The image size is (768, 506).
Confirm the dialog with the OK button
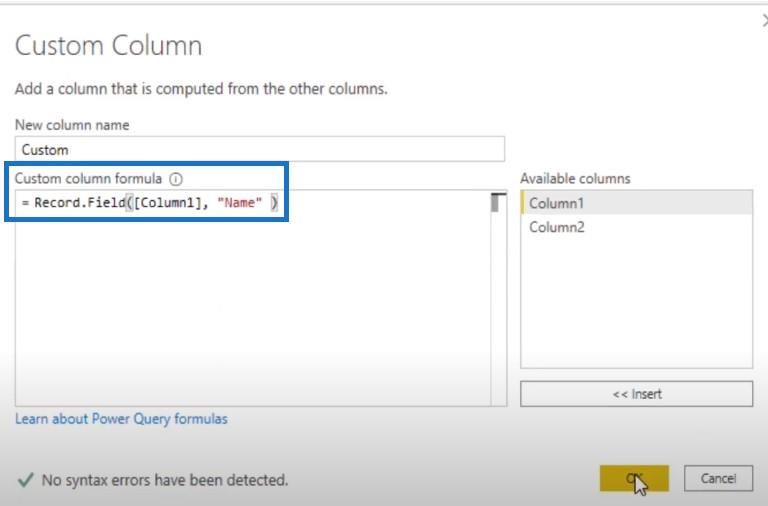coord(634,478)
